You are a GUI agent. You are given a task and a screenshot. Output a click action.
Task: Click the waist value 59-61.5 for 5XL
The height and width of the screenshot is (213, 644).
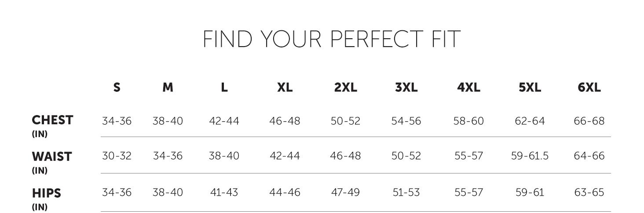pos(530,156)
